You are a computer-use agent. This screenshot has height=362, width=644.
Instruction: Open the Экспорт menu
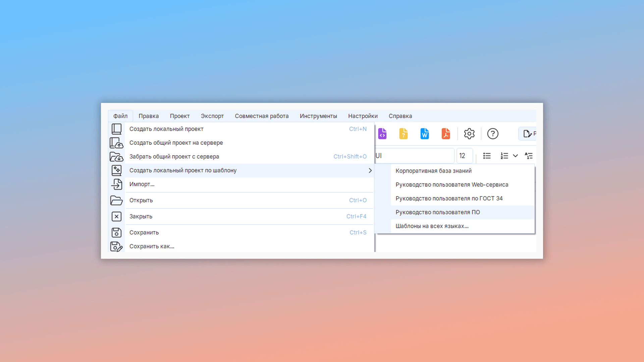[212, 116]
